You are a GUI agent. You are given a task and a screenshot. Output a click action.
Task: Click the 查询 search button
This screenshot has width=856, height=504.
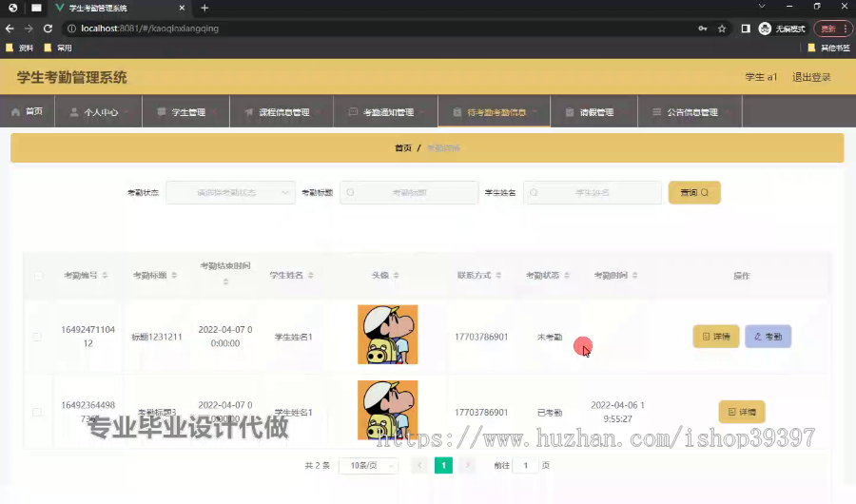(x=694, y=193)
